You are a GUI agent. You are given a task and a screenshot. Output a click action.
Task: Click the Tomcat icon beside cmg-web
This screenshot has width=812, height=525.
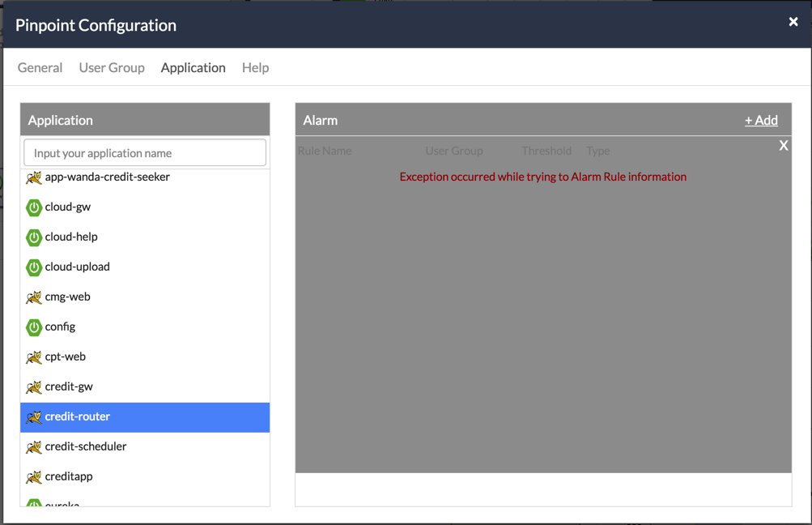[x=34, y=297]
